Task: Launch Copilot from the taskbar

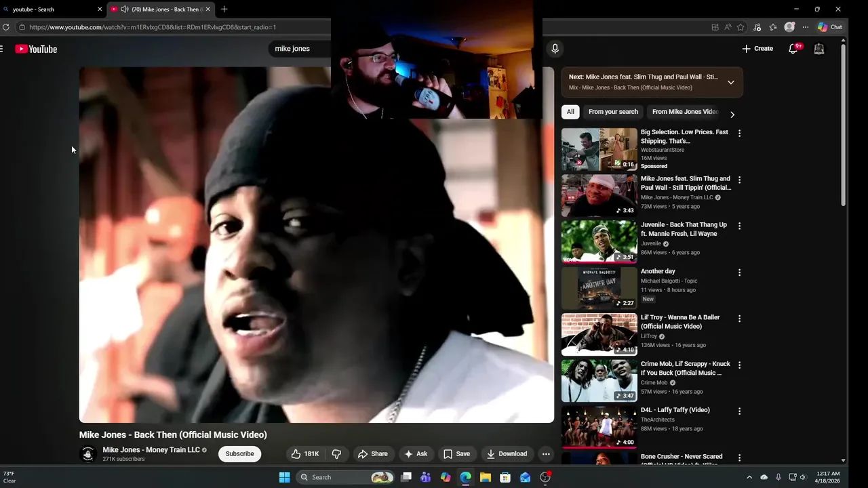Action: [x=446, y=477]
